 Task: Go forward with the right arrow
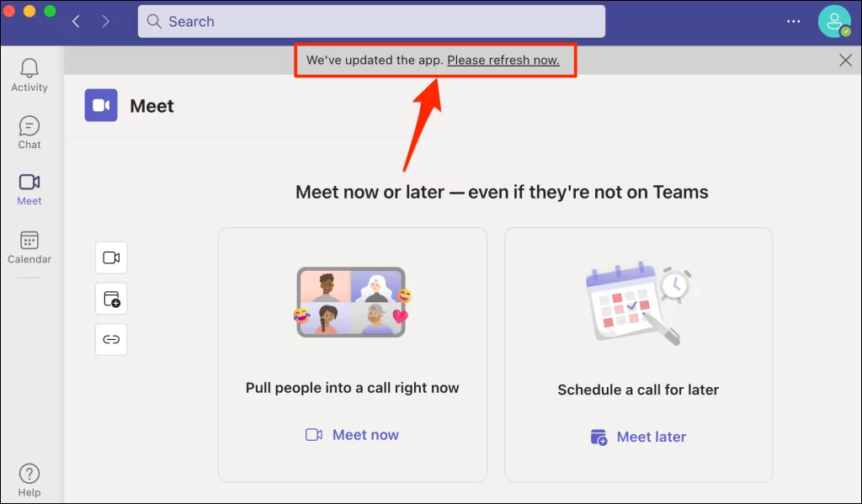tap(105, 21)
